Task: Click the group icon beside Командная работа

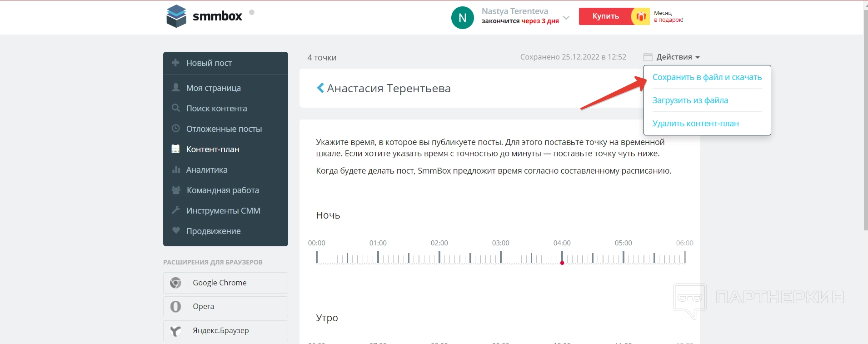Action: pos(176,190)
